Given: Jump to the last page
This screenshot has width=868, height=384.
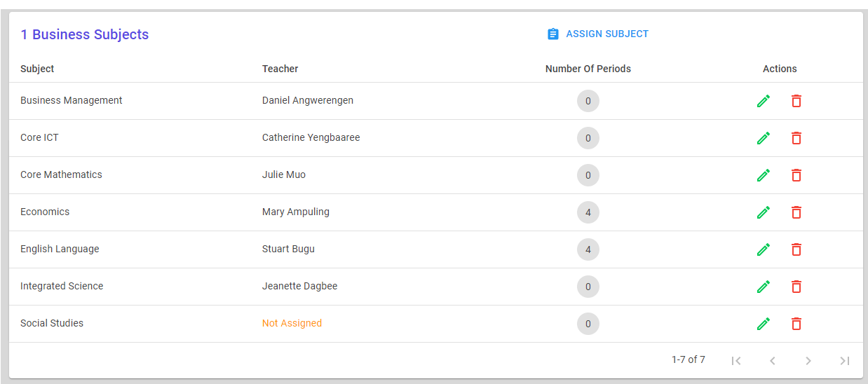Looking at the screenshot, I should [x=845, y=361].
